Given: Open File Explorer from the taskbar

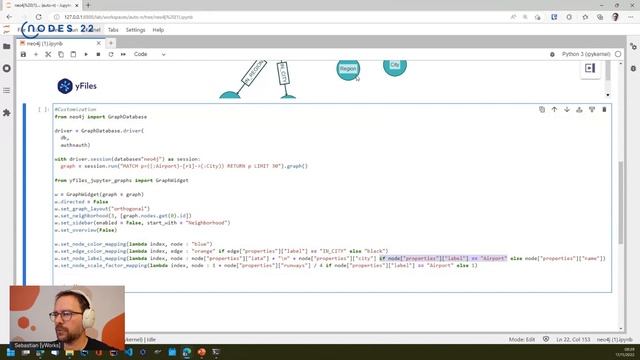Looking at the screenshot, I should (69, 353).
